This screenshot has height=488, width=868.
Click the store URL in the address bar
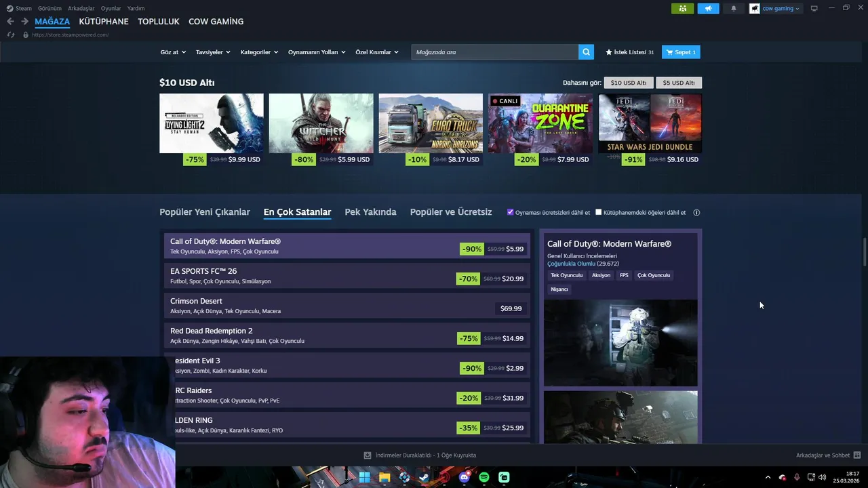click(70, 35)
